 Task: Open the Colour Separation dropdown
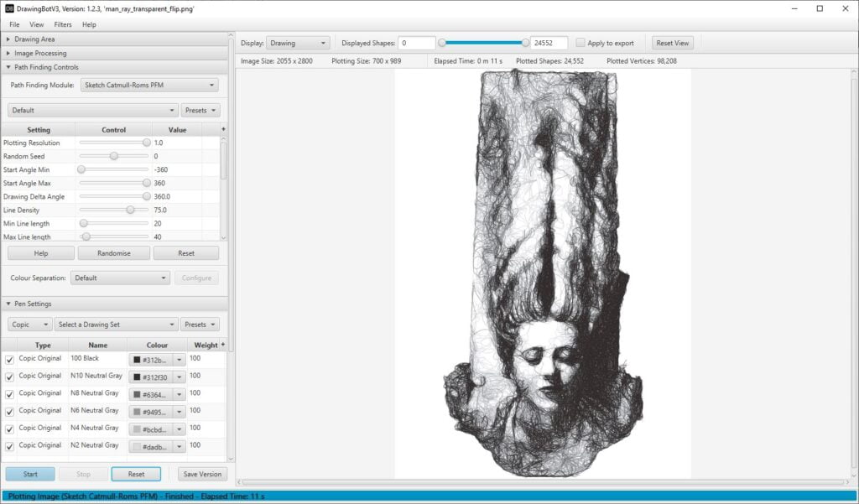[x=119, y=278]
